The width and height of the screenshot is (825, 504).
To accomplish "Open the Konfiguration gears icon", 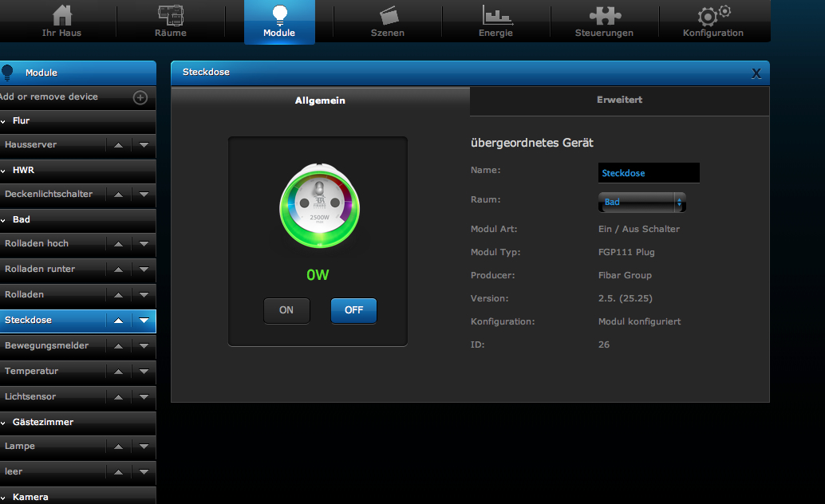I will (x=713, y=16).
